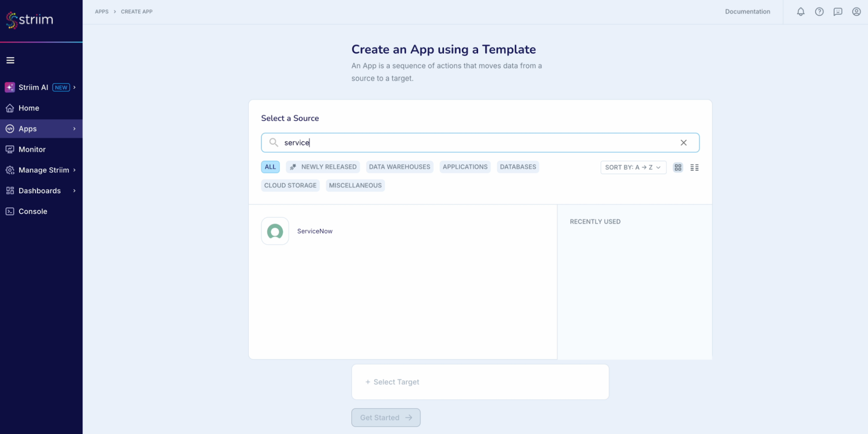Click the Apps code icon
This screenshot has width=868, height=434.
coord(10,129)
